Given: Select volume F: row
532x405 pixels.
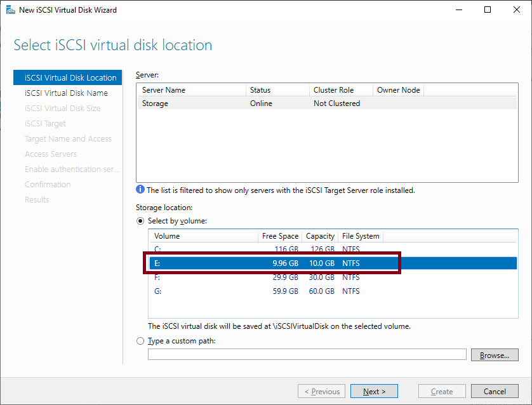Looking at the screenshot, I should pyautogui.click(x=333, y=277).
